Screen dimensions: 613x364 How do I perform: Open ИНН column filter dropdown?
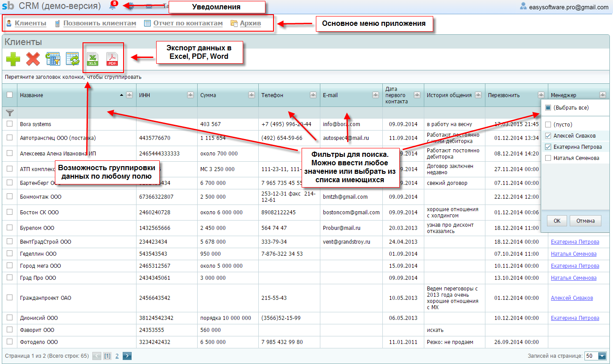point(191,94)
